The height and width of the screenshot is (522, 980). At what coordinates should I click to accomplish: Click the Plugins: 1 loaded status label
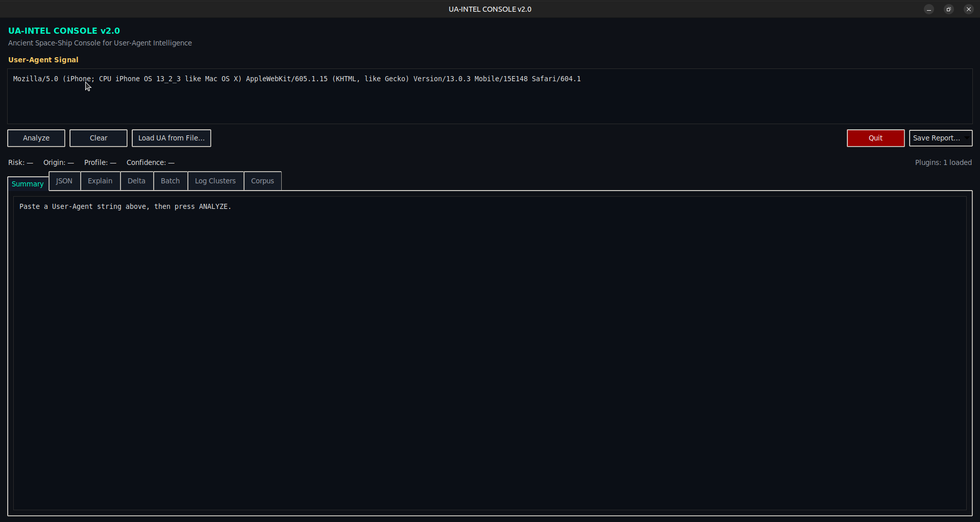[x=943, y=162]
